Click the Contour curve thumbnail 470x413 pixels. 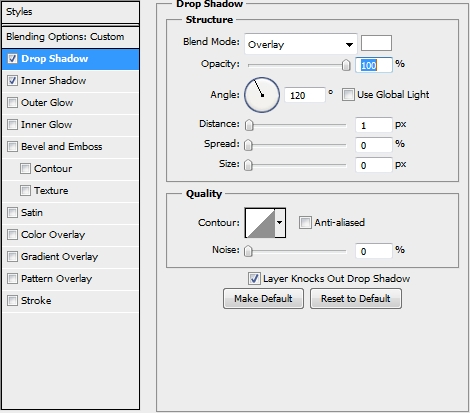pyautogui.click(x=260, y=223)
